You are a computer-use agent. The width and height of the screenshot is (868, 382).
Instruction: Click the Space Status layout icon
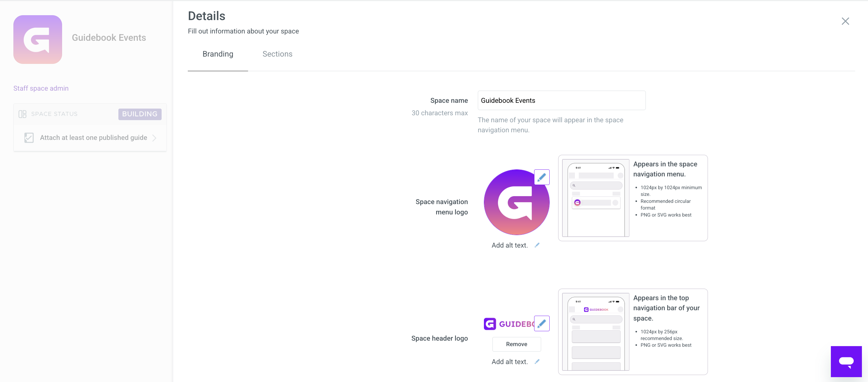tap(22, 114)
